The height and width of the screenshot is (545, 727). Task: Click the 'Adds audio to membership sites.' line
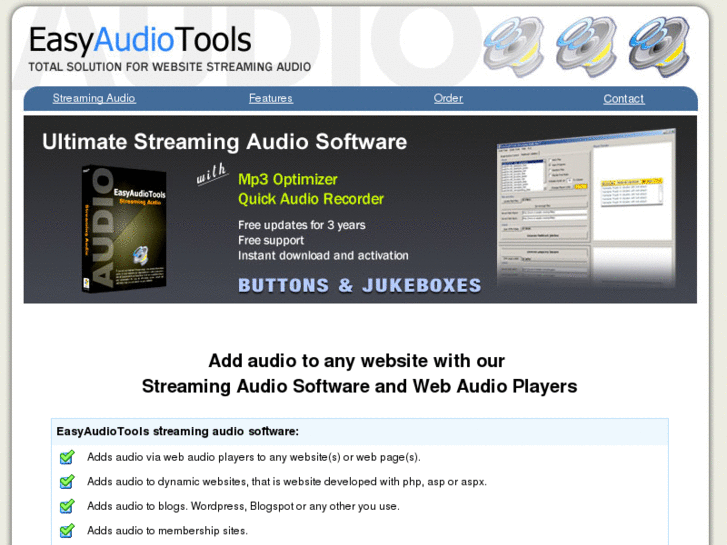pos(167,531)
